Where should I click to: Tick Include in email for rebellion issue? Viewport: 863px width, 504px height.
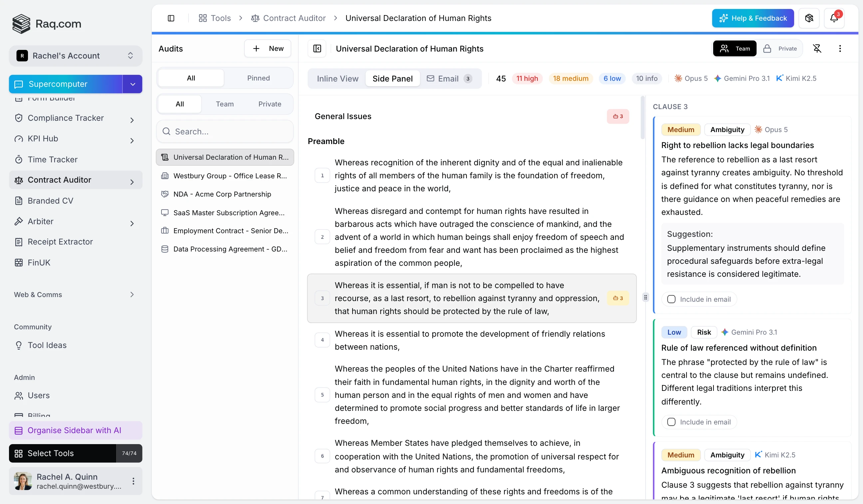[671, 299]
